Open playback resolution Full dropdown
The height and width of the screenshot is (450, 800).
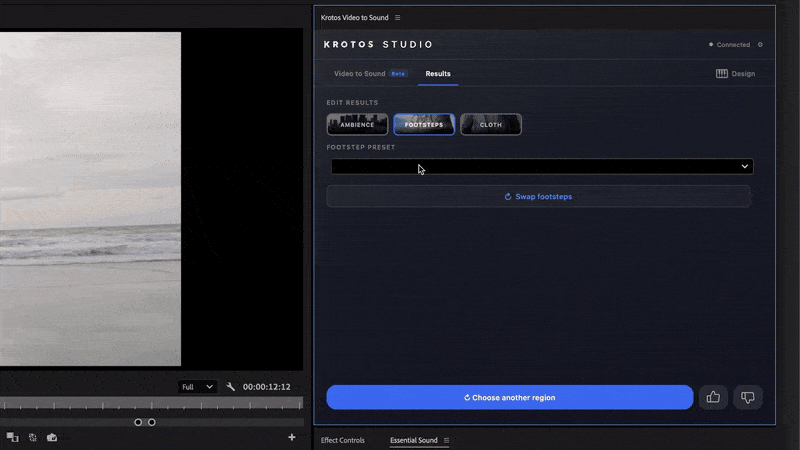tap(197, 387)
